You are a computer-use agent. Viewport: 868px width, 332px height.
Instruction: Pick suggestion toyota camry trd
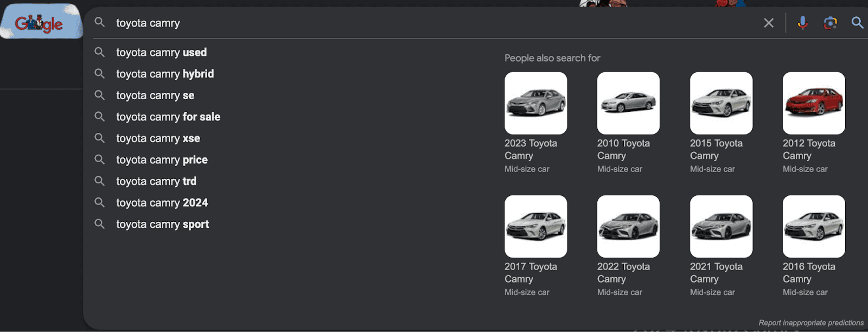pos(156,181)
